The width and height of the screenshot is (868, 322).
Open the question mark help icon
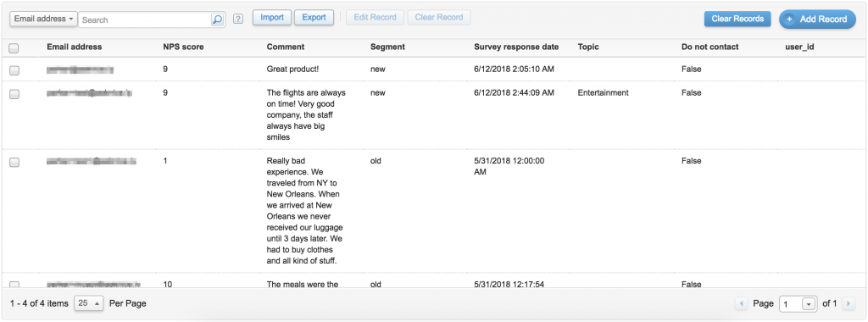click(x=238, y=19)
